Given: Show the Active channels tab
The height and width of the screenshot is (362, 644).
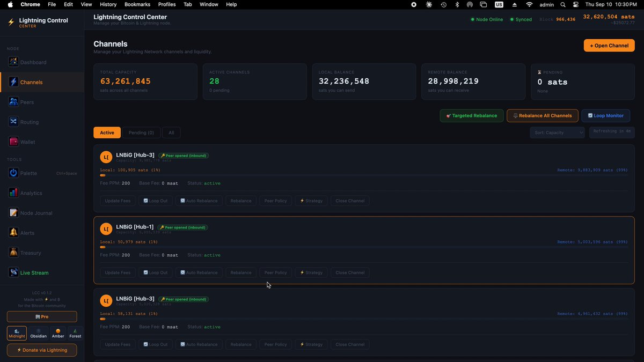Looking at the screenshot, I should tap(107, 132).
